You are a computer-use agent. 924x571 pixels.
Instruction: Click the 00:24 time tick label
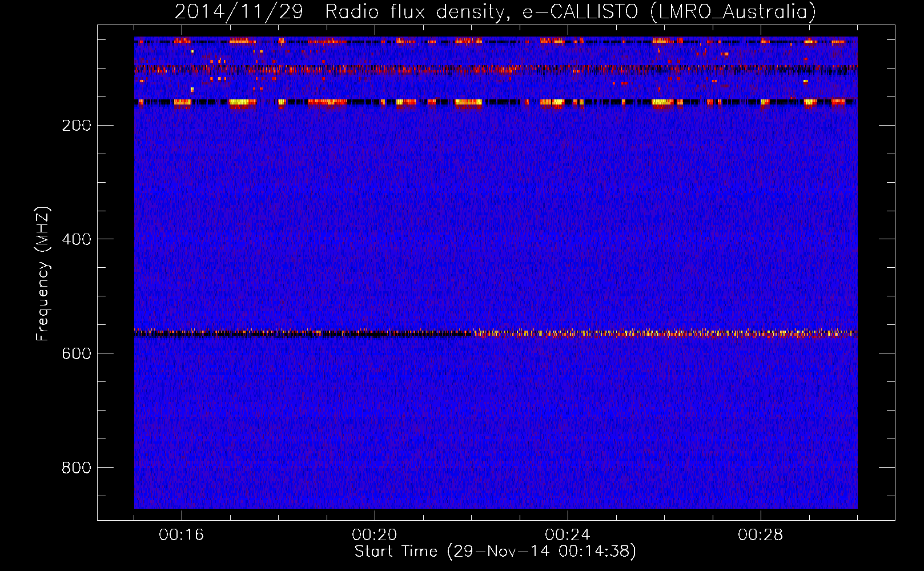[x=568, y=535]
